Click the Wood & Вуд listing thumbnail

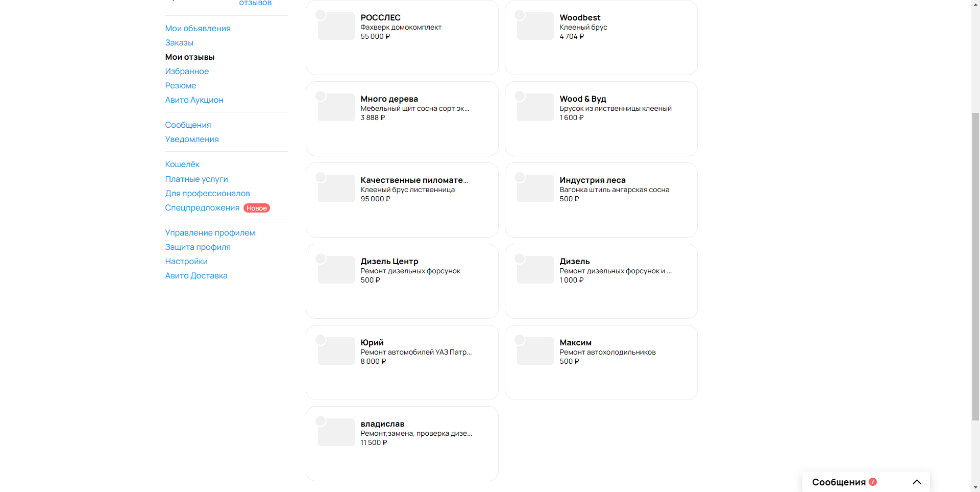click(x=535, y=107)
